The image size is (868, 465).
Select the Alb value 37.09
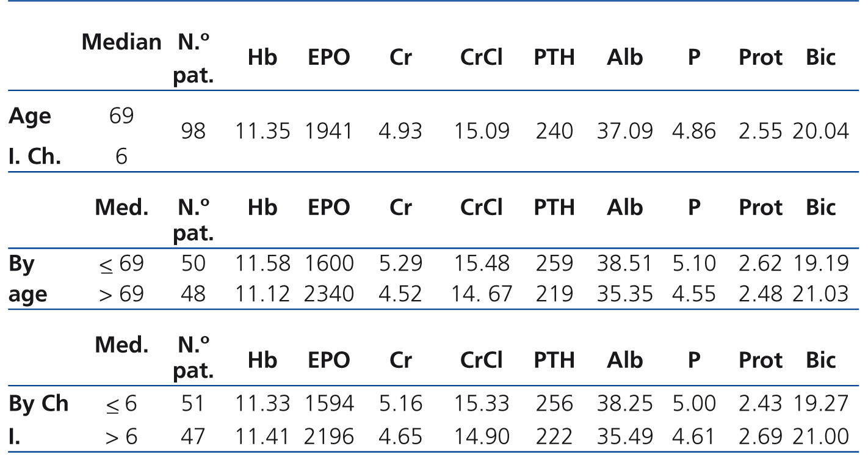tap(625, 131)
